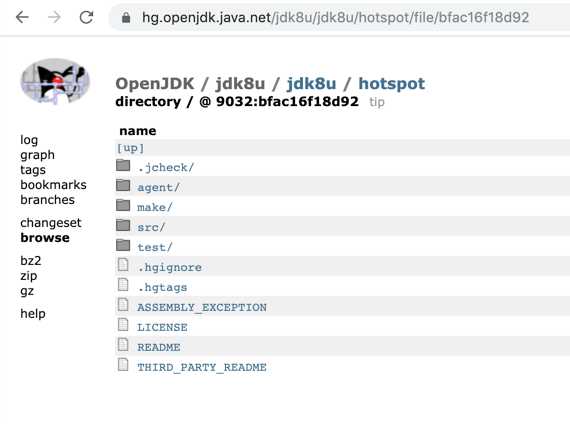Open the graph view in sidebar
Image resolution: width=570 pixels, height=425 pixels.
coord(37,155)
